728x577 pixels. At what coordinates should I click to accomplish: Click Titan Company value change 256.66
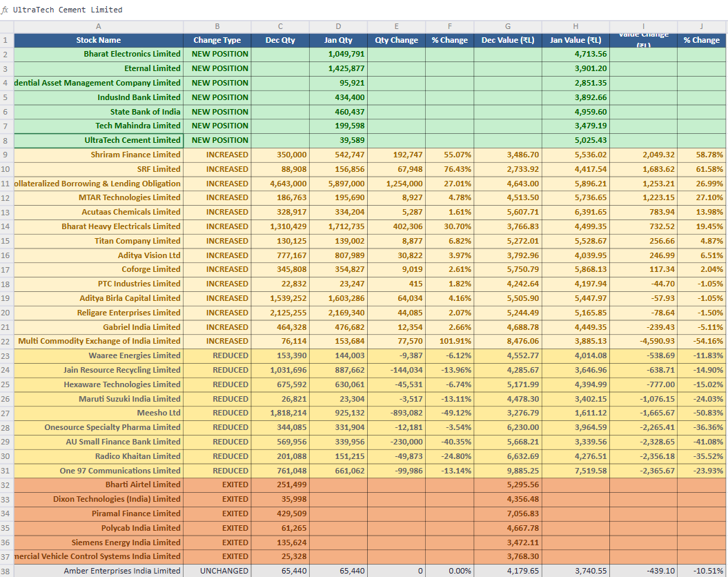(x=643, y=241)
